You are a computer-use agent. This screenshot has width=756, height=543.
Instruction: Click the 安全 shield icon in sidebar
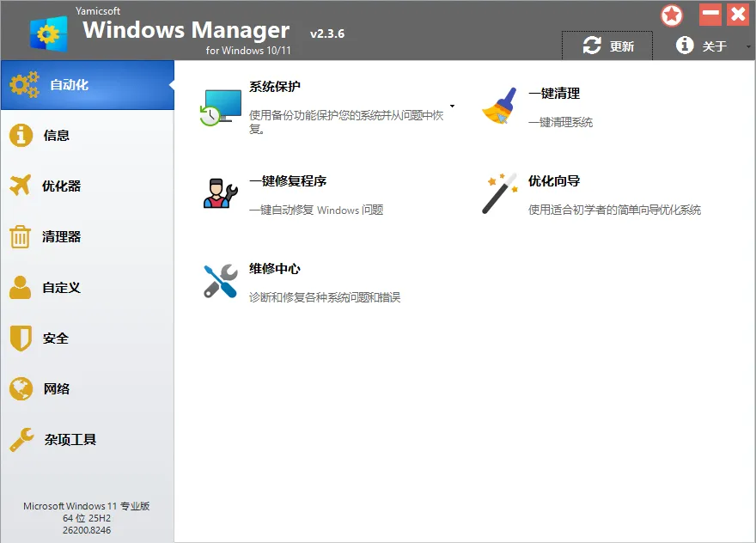pos(21,338)
